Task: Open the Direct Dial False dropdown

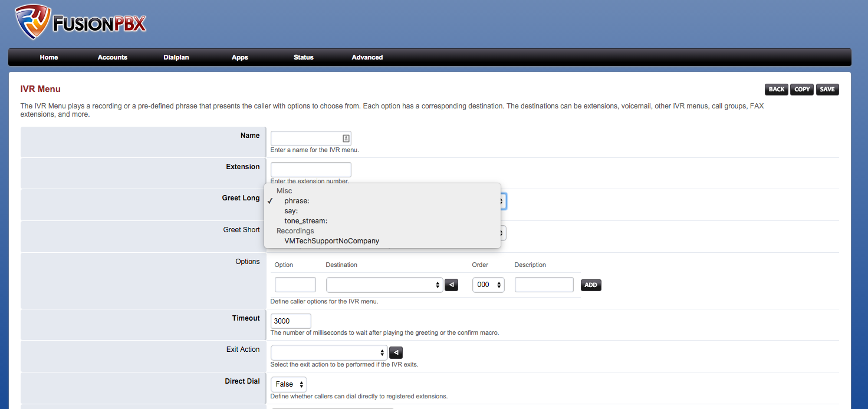Action: click(289, 385)
